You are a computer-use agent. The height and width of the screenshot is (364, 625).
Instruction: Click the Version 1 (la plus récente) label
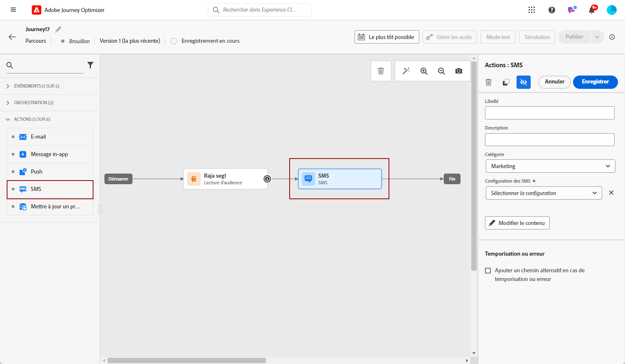(130, 41)
